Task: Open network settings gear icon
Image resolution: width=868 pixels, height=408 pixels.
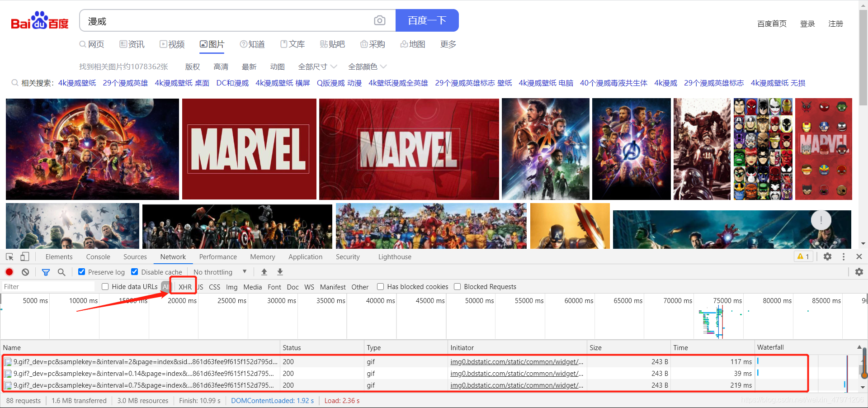Action: pyautogui.click(x=859, y=272)
